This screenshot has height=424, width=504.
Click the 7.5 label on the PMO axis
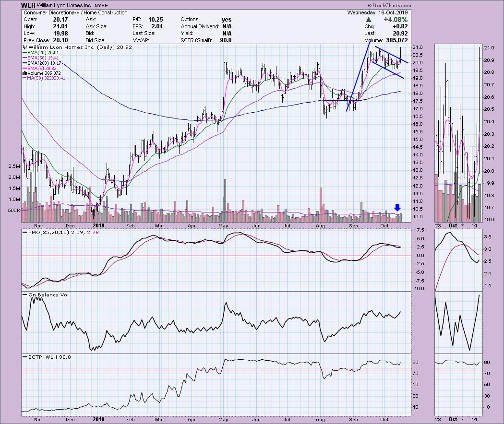[420, 230]
